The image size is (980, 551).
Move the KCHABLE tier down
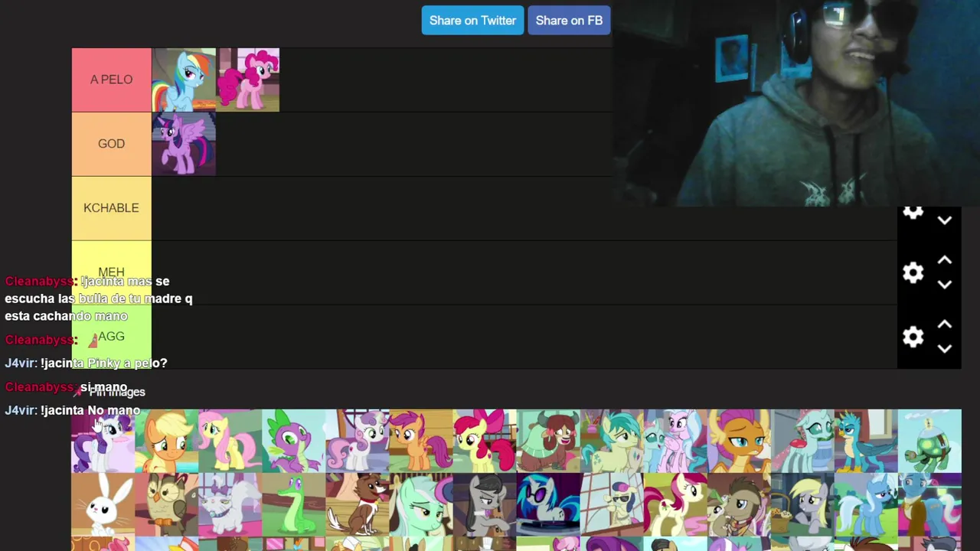(x=945, y=220)
